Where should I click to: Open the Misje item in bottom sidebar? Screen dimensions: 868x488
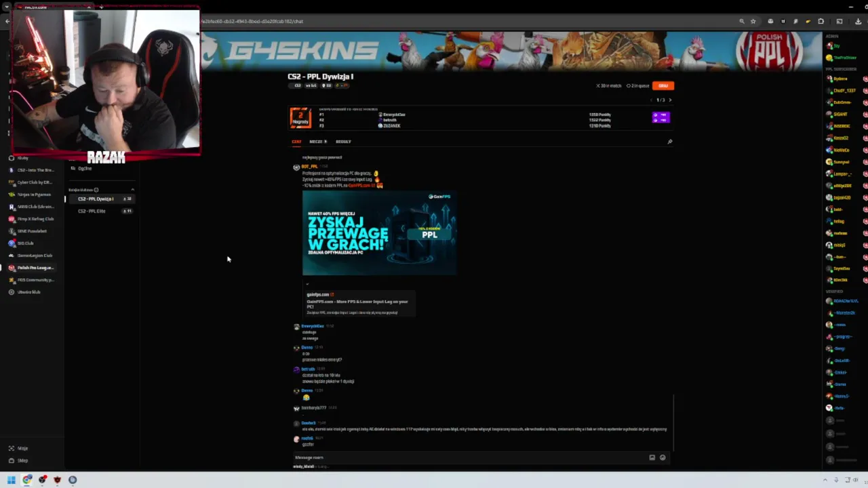pyautogui.click(x=19, y=448)
